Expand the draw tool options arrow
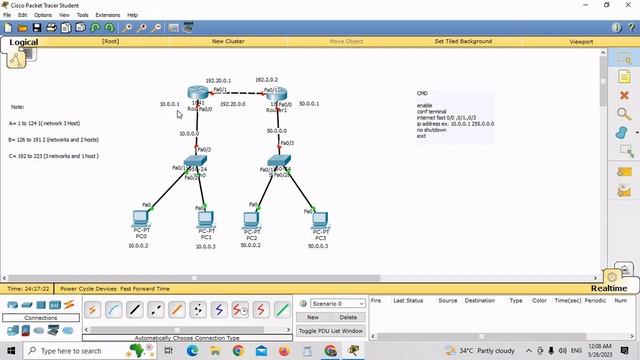Viewport: 640px width, 360px height. [x=637, y=133]
